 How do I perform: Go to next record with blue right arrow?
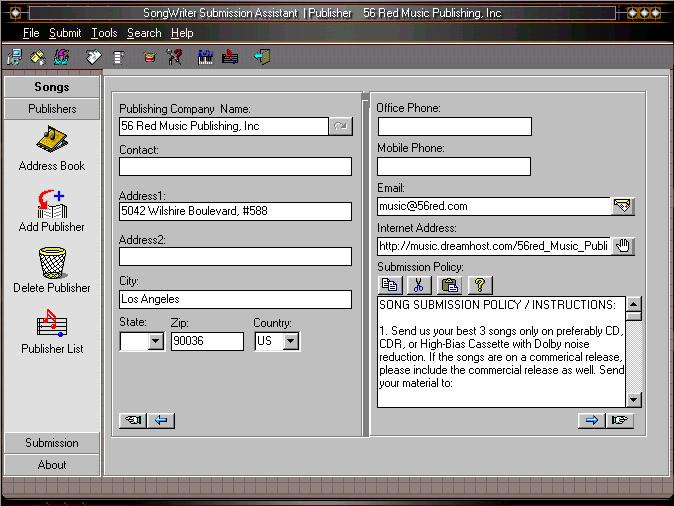click(x=591, y=420)
